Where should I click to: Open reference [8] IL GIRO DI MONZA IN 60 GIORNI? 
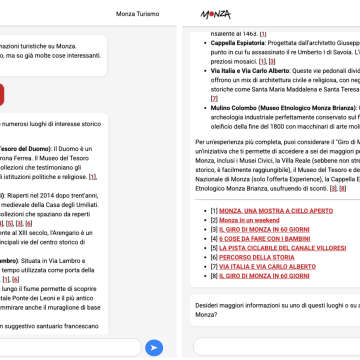coord(264,276)
